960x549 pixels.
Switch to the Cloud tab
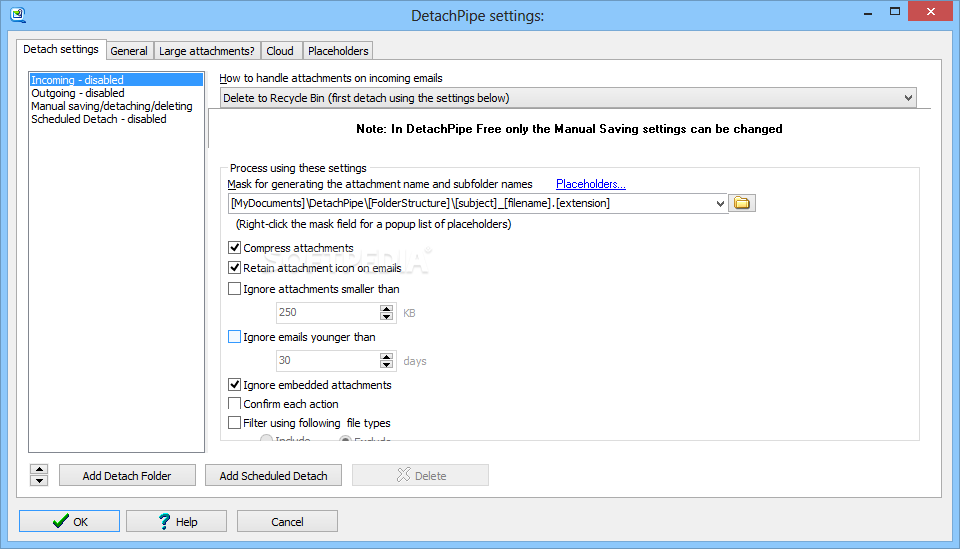280,51
